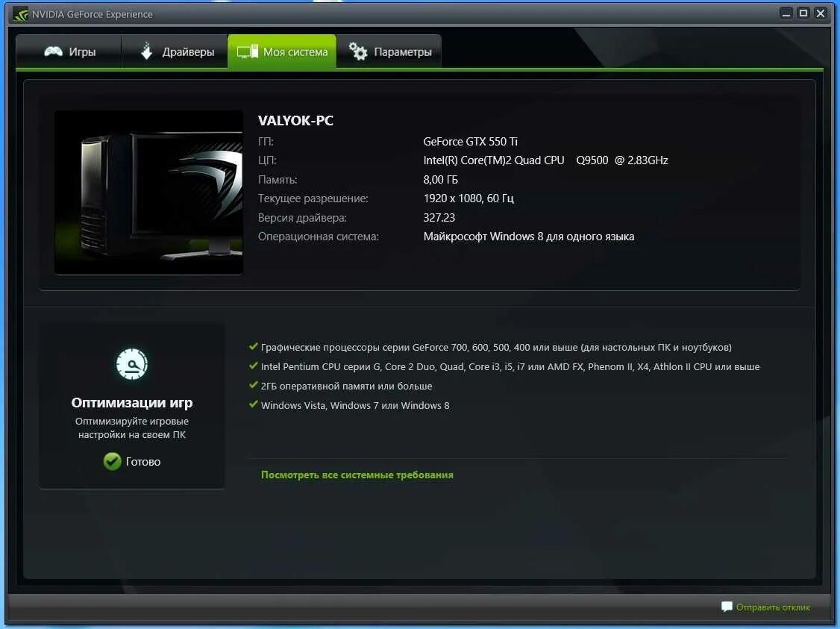Click the speech bubble feedback icon
840x629 pixels.
pos(727,607)
